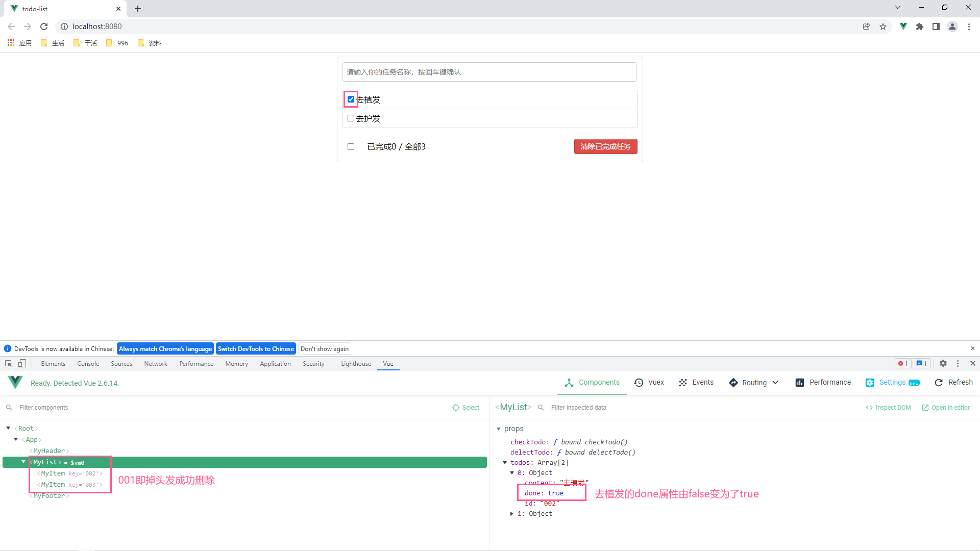The height and width of the screenshot is (551, 980).
Task: Click the 清除已完成任务 button
Action: pyautogui.click(x=605, y=146)
